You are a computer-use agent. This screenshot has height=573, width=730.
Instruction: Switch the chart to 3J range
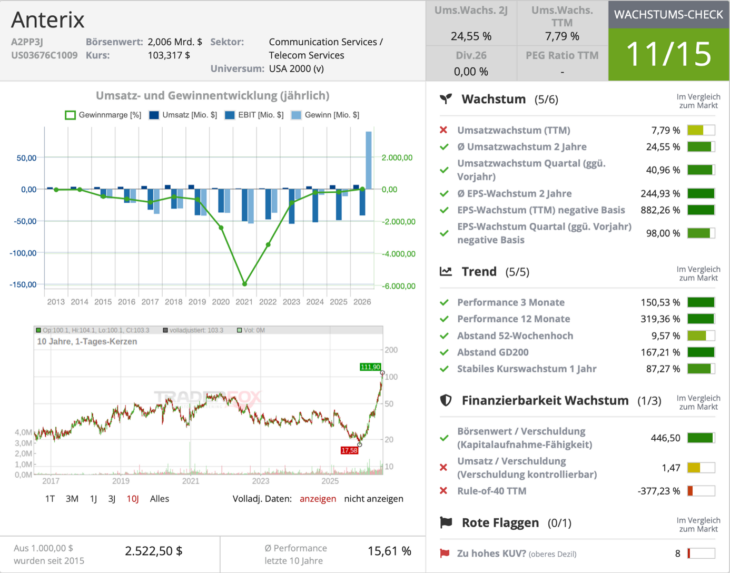point(112,499)
